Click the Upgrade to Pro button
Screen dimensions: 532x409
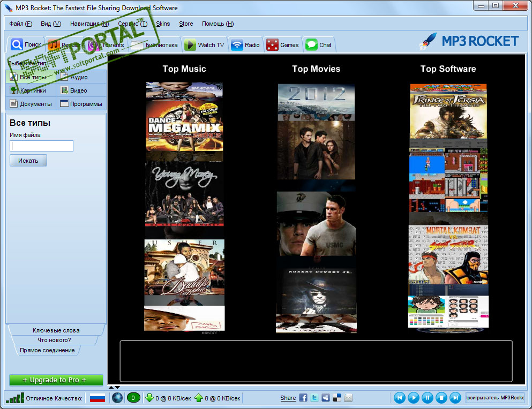56,380
